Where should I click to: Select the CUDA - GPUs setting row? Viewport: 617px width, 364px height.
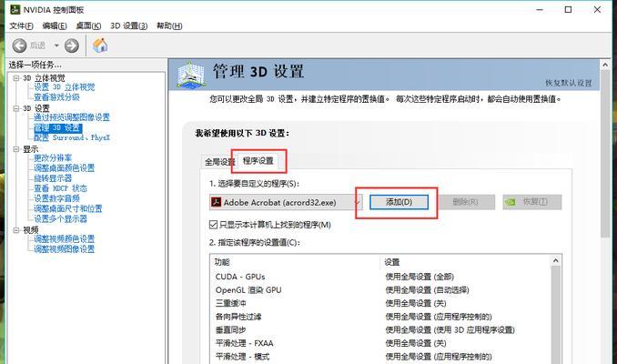click(381, 277)
